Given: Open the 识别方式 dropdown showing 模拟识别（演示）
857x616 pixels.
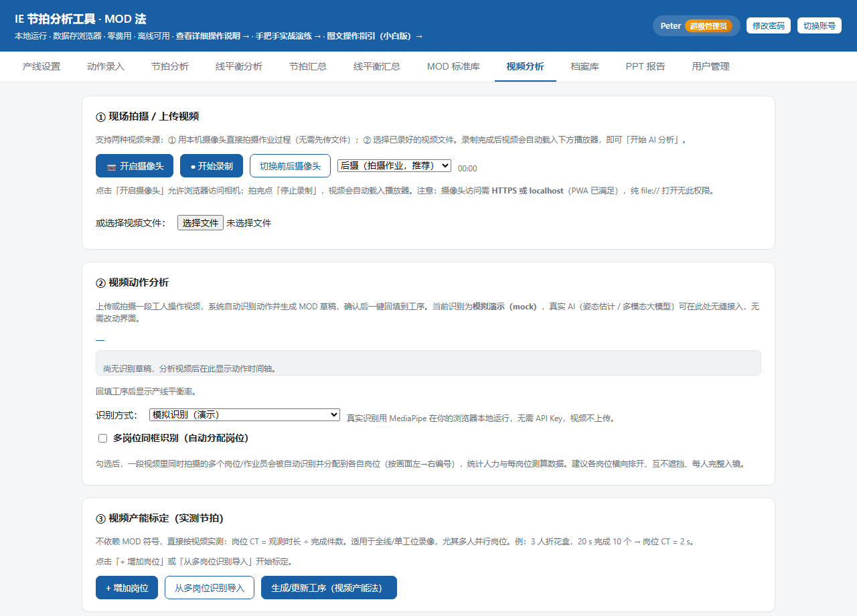Looking at the screenshot, I should point(244,415).
